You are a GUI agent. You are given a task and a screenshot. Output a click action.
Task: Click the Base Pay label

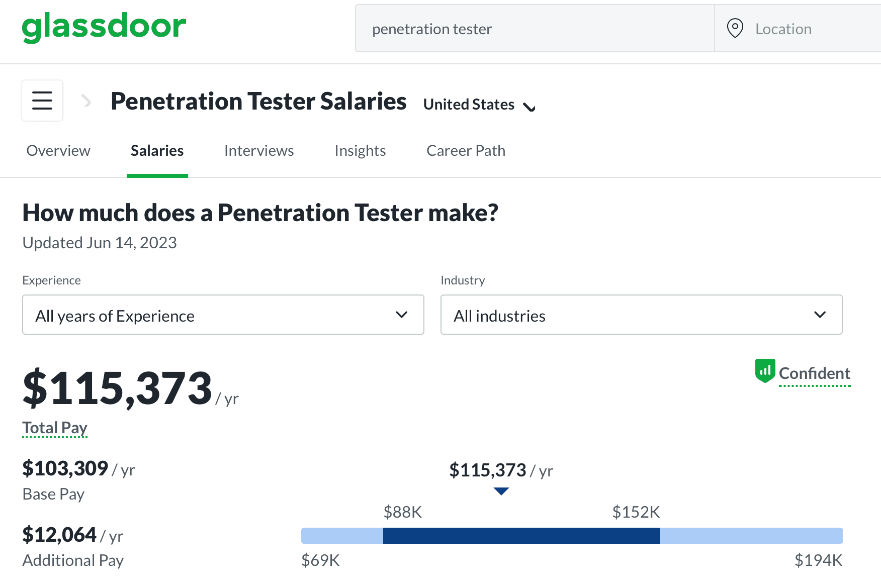(53, 495)
